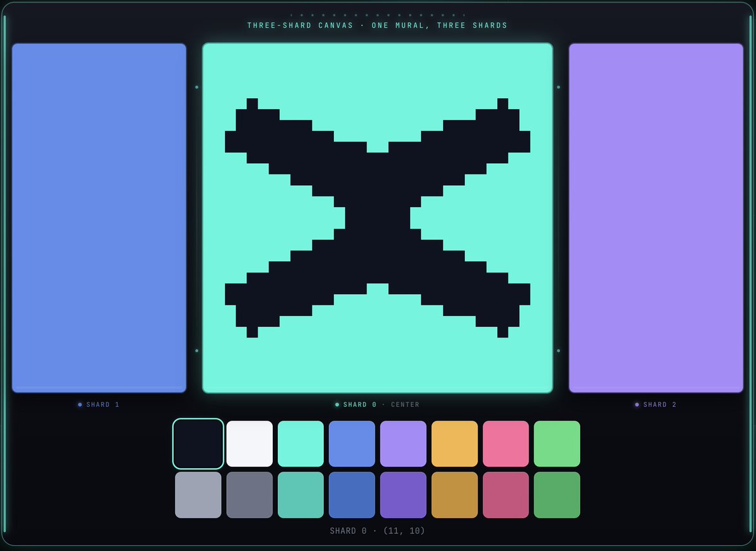Select the dusky rose pink swatch
This screenshot has width=756, height=551.
coord(506,495)
